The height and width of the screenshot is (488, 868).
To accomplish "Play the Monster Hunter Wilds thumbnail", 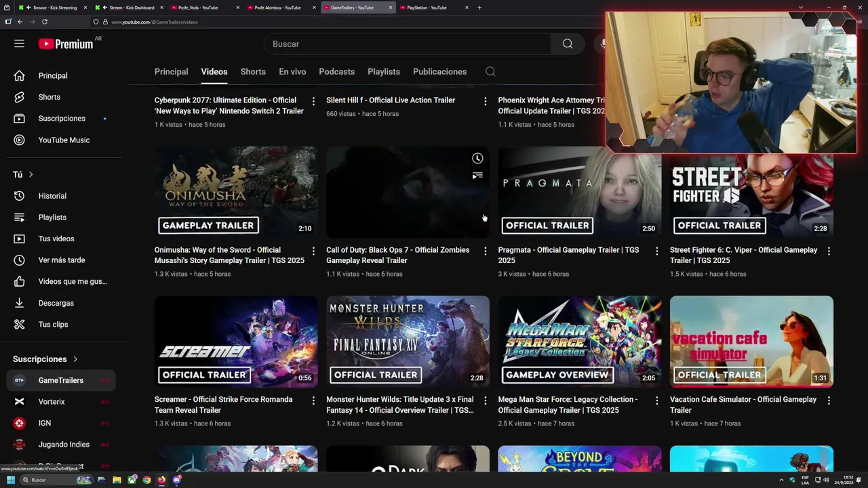I will pos(408,342).
